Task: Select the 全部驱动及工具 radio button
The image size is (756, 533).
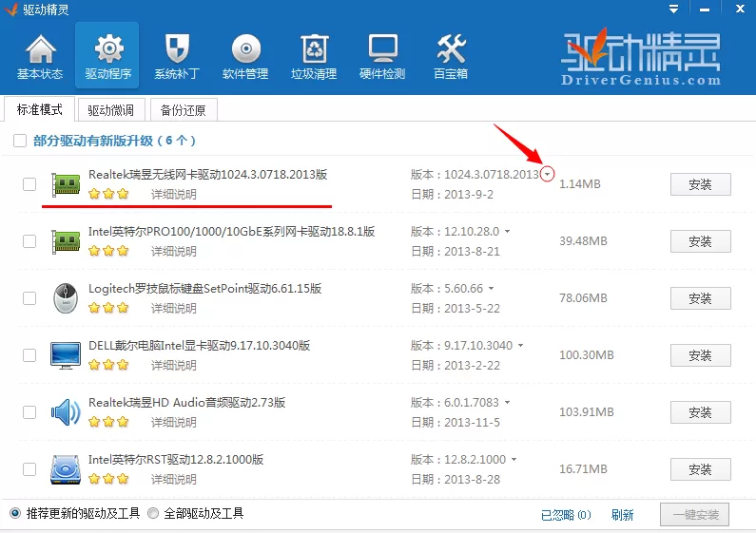Action: pyautogui.click(x=153, y=513)
